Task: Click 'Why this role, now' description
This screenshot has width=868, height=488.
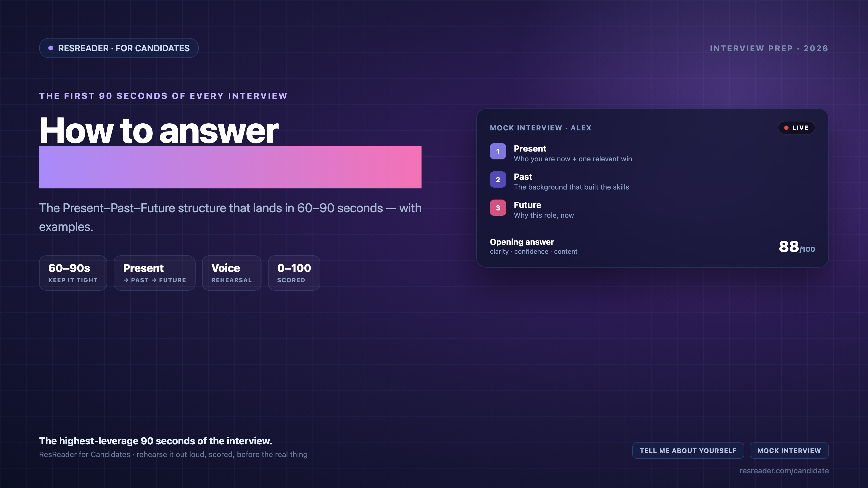Action: tap(544, 216)
